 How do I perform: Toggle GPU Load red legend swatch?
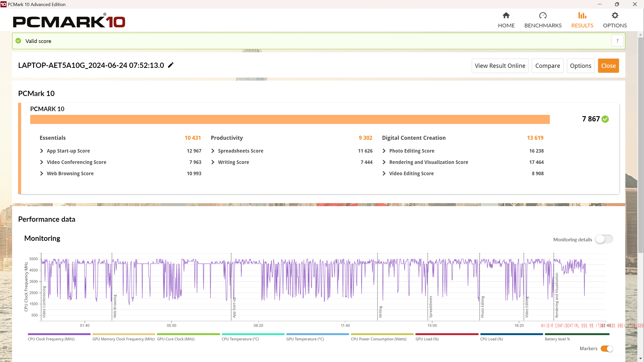(x=447, y=334)
